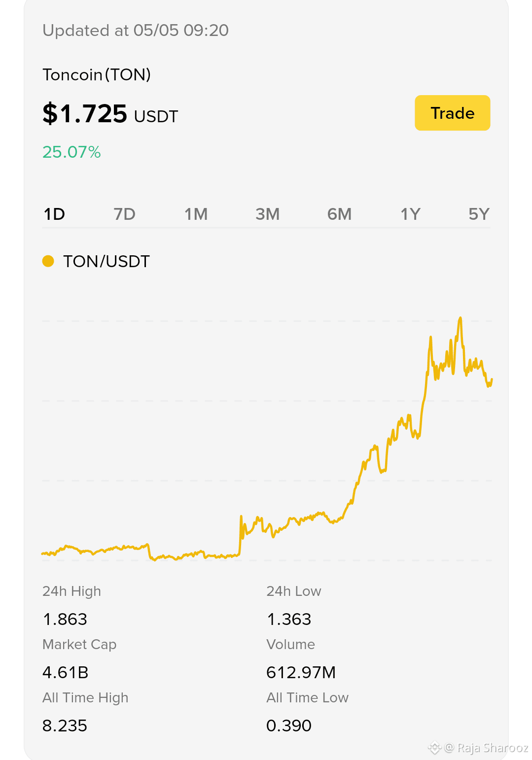The width and height of the screenshot is (532, 760).
Task: Select the 1D time range tab
Action: (x=54, y=214)
